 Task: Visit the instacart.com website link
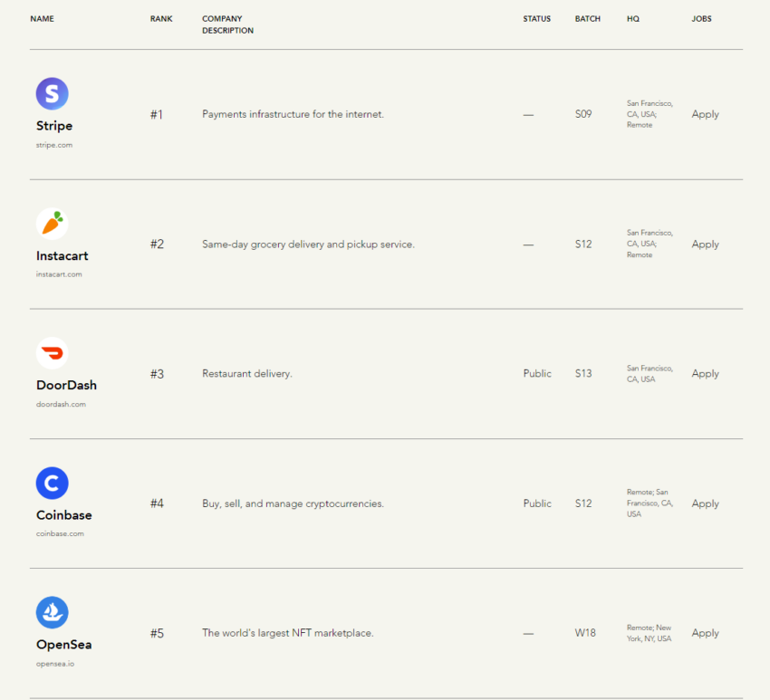coord(59,274)
